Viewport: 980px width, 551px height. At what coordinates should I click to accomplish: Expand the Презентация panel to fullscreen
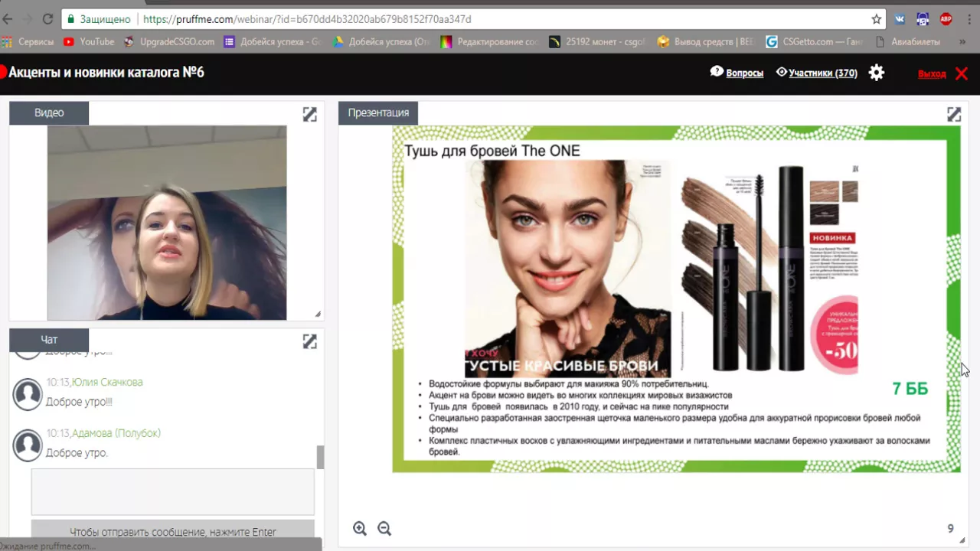(x=954, y=114)
